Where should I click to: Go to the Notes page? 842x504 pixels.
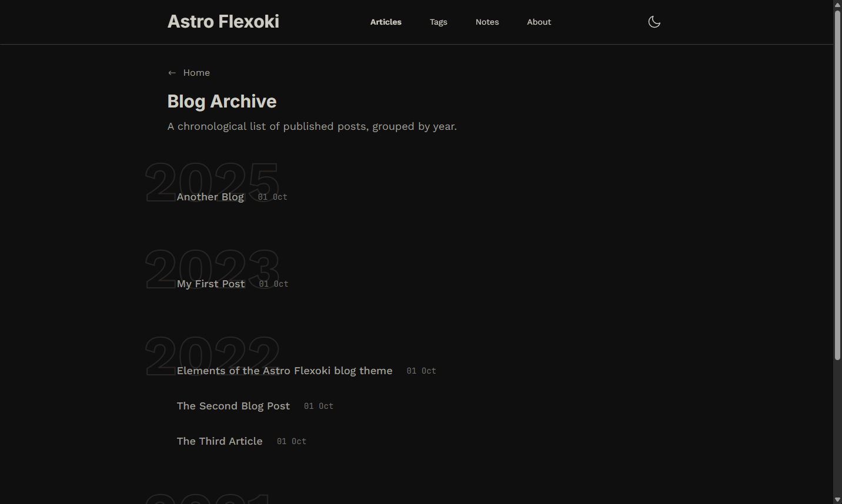[x=487, y=22]
